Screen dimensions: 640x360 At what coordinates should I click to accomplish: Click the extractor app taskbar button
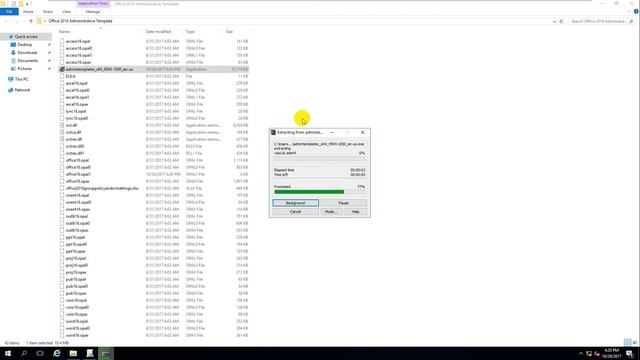(106, 353)
